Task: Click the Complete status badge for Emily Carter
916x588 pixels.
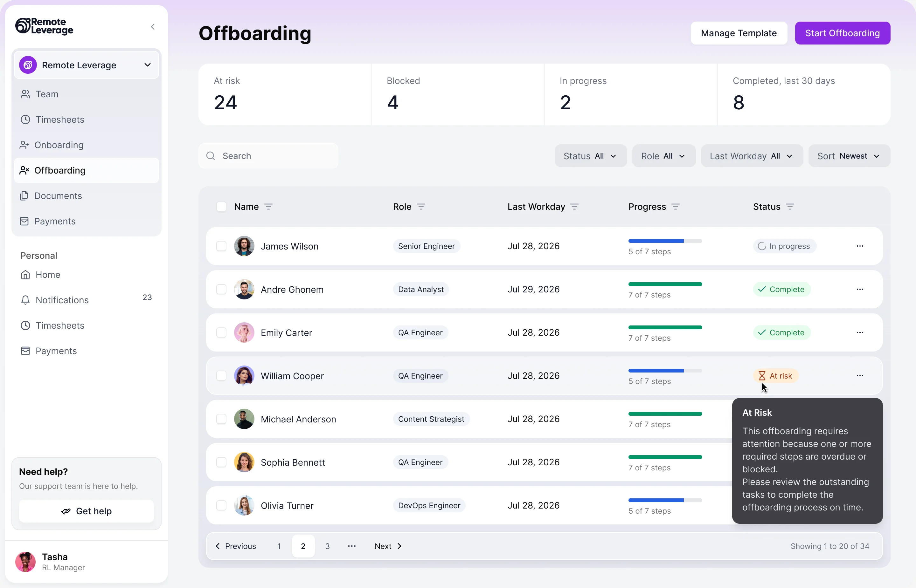Action: point(781,332)
